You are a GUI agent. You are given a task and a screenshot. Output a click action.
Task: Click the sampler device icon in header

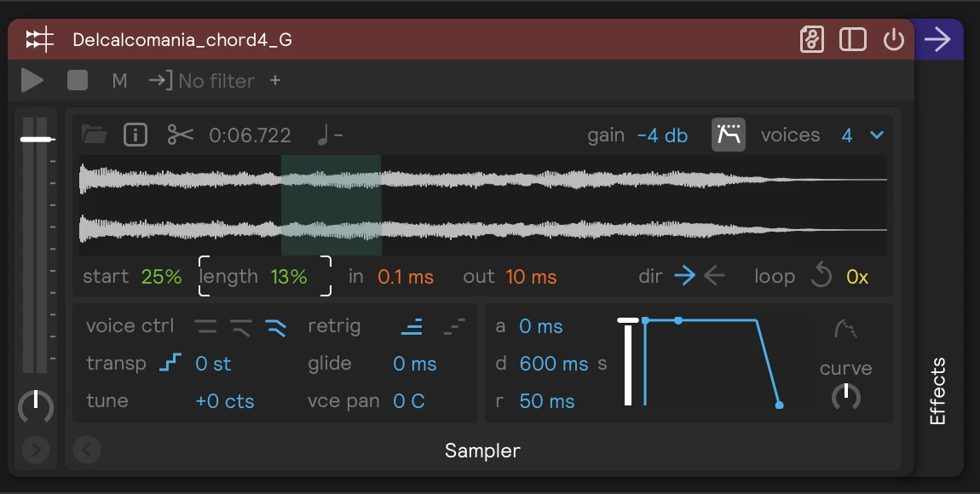click(x=40, y=40)
